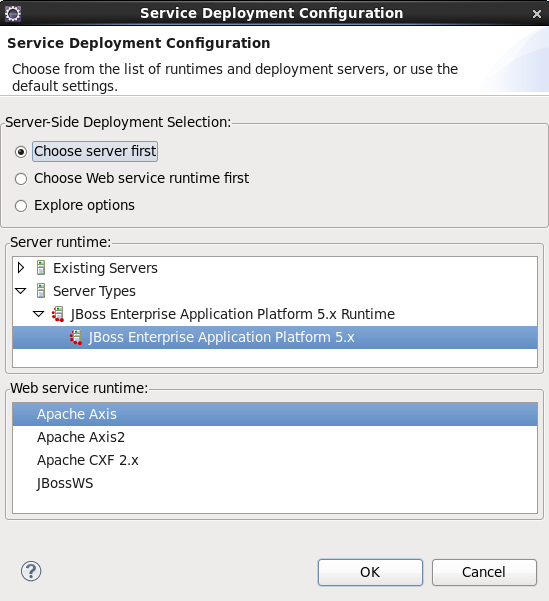Viewport: 549px width, 601px height.
Task: Close the Service Deployment Configuration dialog
Action: tap(537, 14)
